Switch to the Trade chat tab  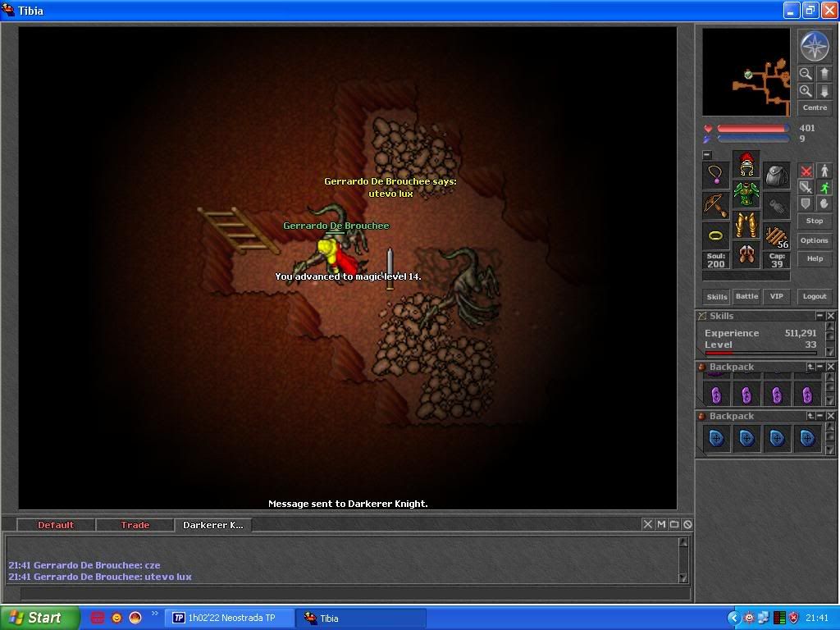click(x=135, y=525)
